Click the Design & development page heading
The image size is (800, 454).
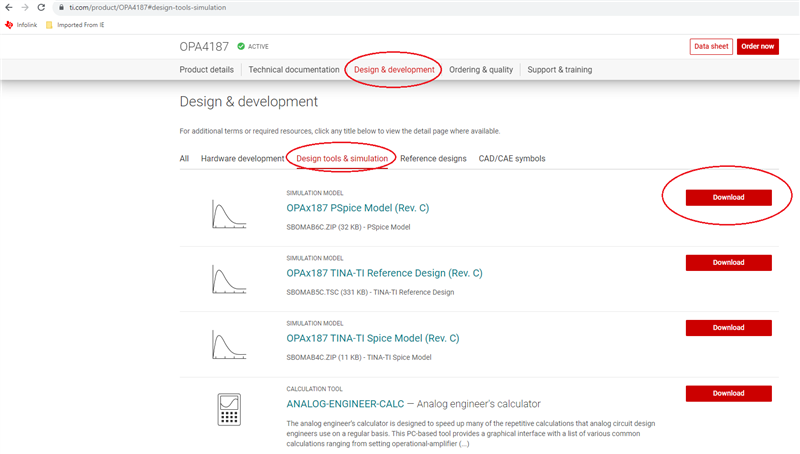248,102
